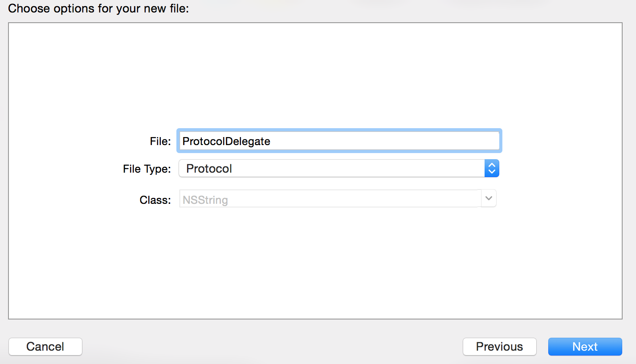Click the Protocol value in File Type
Image resolution: width=636 pixels, height=364 pixels.
coord(209,169)
